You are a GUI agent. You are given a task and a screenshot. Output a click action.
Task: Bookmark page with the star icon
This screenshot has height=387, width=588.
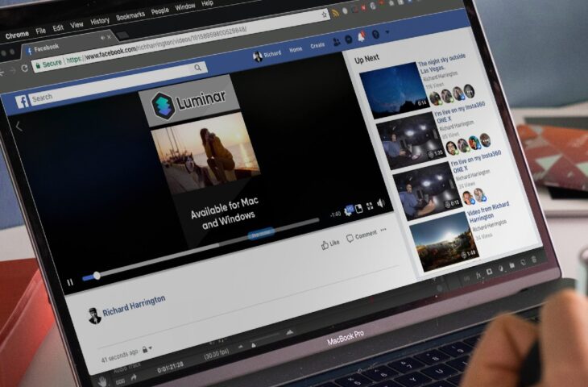(x=325, y=15)
